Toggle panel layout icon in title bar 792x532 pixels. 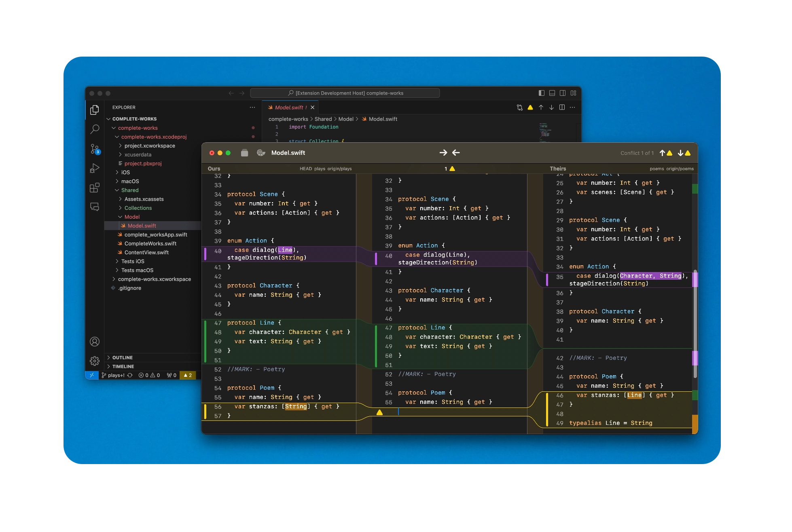(552, 93)
